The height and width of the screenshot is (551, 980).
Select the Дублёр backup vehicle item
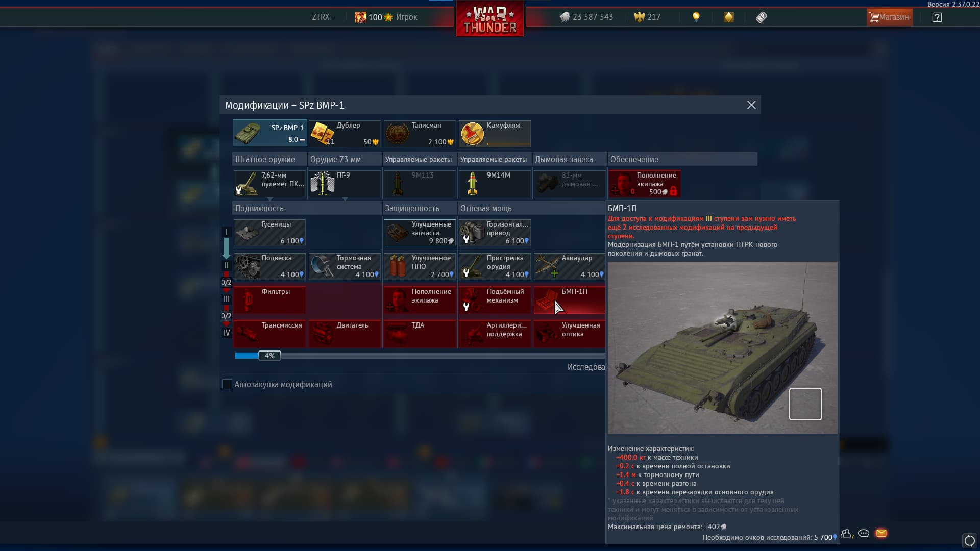pyautogui.click(x=345, y=134)
